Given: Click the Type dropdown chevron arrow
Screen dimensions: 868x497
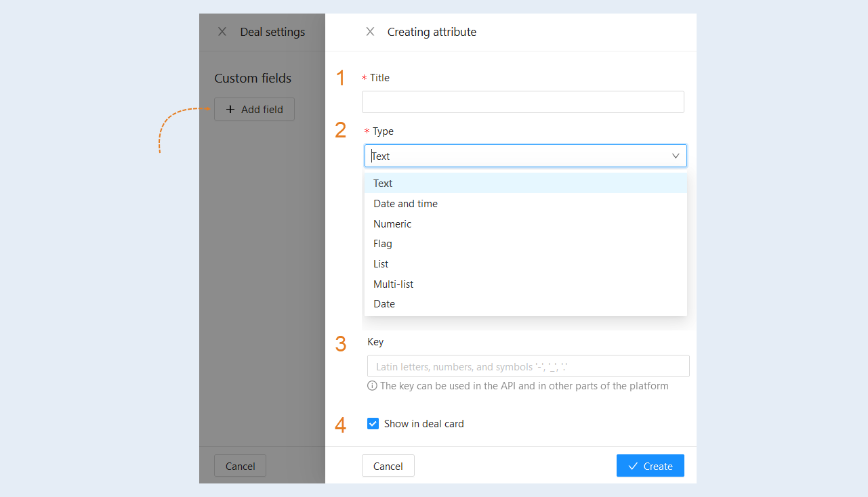Looking at the screenshot, I should [676, 156].
